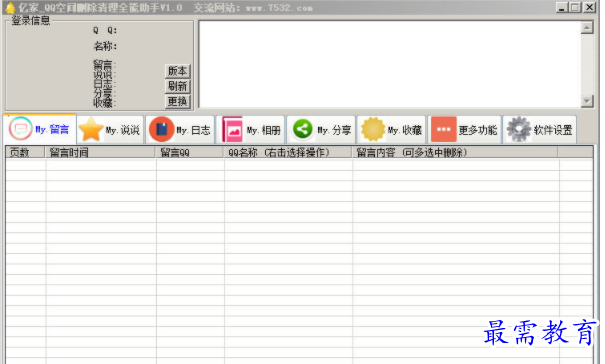This screenshot has height=364, width=605.
Task: Click the 留言QQ column header
Action: coord(190,152)
